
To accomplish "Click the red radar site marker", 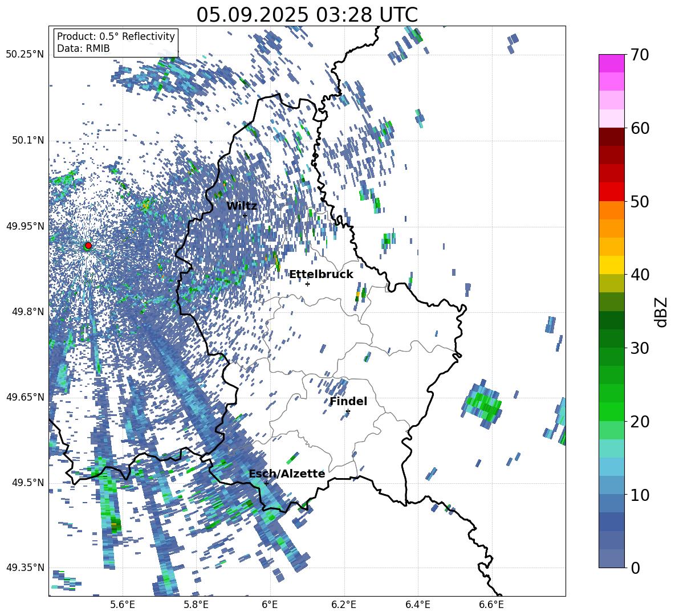I will click(88, 246).
